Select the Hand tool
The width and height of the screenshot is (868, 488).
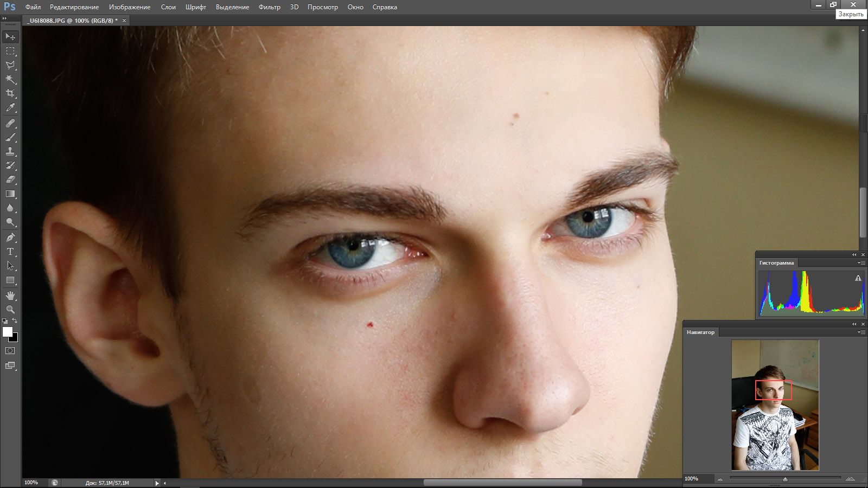click(10, 296)
